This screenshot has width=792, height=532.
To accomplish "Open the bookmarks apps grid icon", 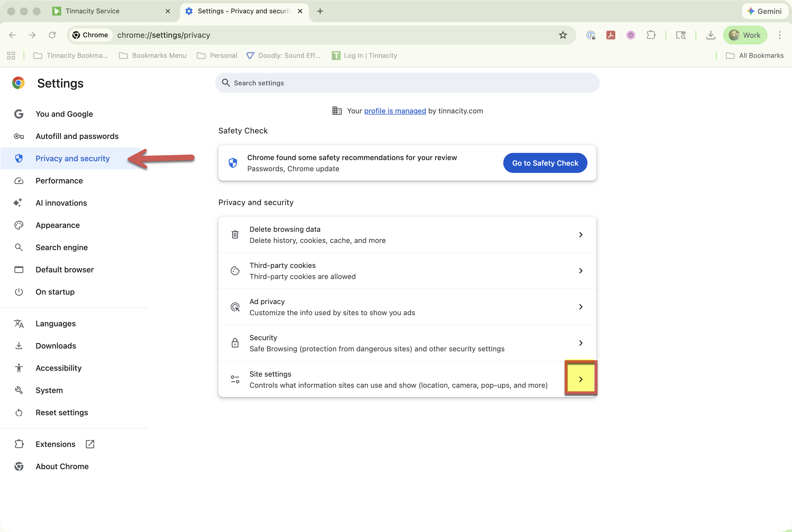I will [x=11, y=55].
